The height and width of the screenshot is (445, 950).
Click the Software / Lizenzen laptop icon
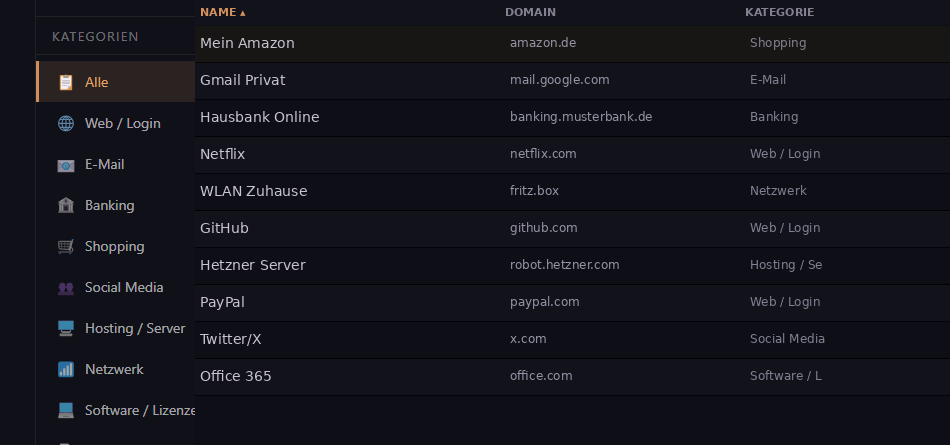click(x=66, y=410)
